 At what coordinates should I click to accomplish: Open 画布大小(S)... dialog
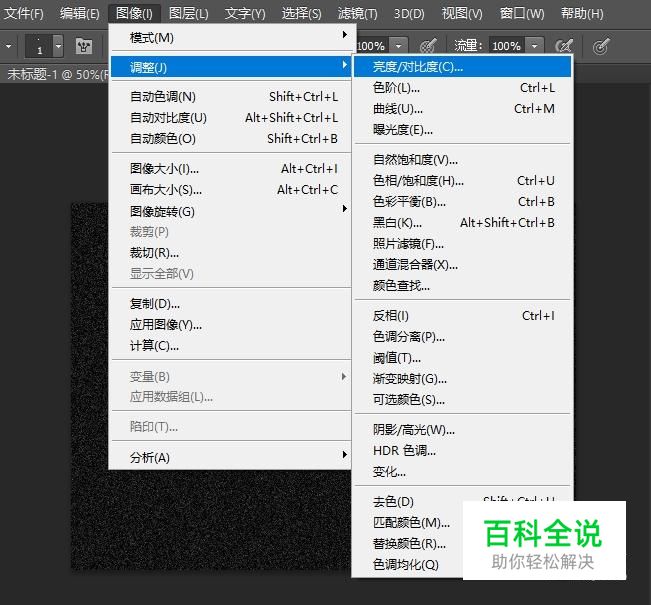pyautogui.click(x=232, y=190)
